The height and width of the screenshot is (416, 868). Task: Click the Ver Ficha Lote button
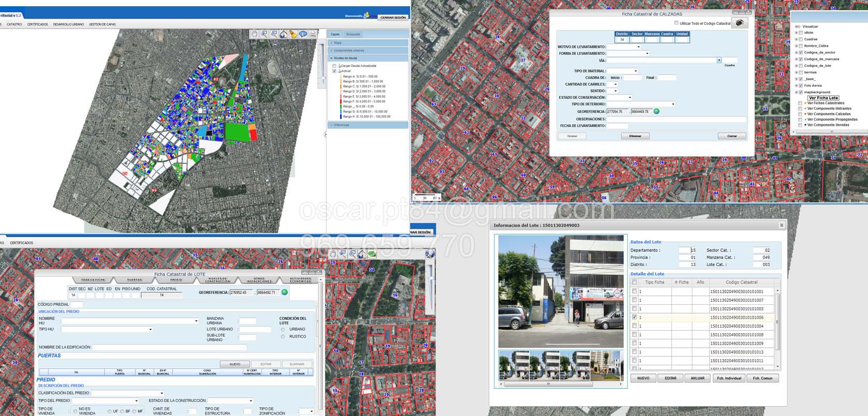click(x=823, y=98)
